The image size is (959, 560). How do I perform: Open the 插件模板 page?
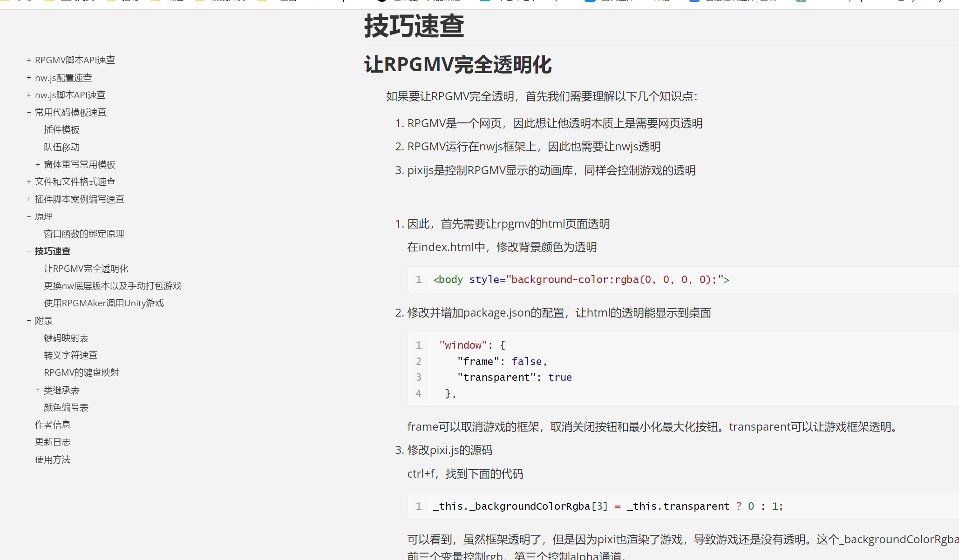[61, 130]
